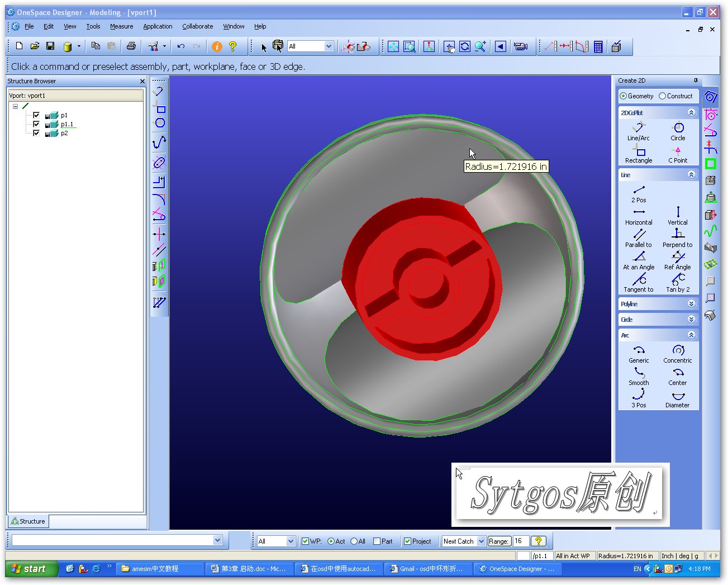This screenshot has height=585, width=728.
Task: Switch to Gmail taskbar window
Action: pos(428,569)
